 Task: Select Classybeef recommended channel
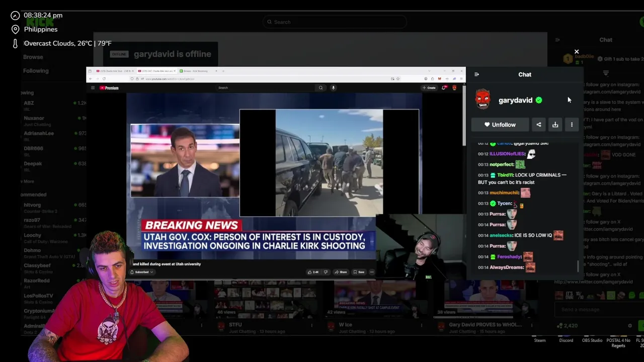pyautogui.click(x=53, y=267)
